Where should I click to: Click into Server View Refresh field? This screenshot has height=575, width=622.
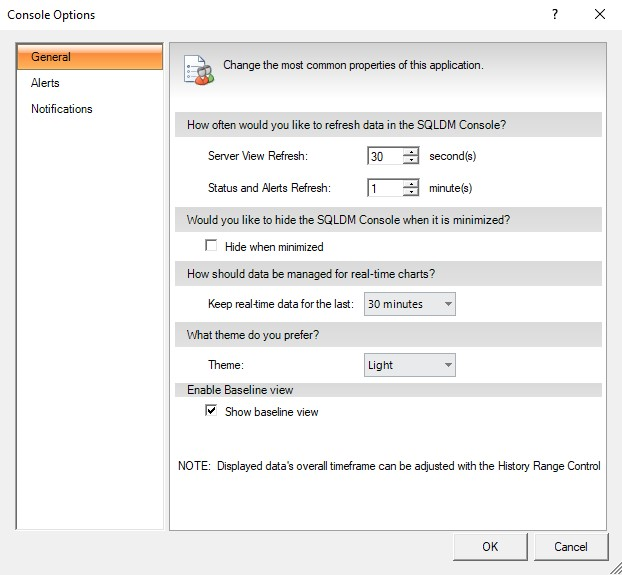384,156
